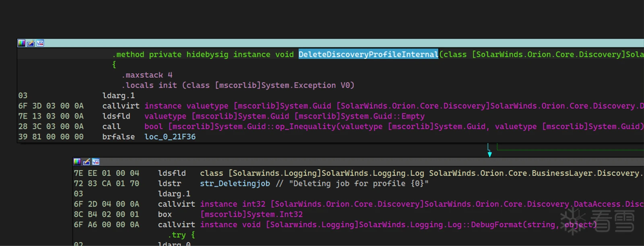
Task: Jump to str_Deletingjob string reference
Action: coord(235,184)
